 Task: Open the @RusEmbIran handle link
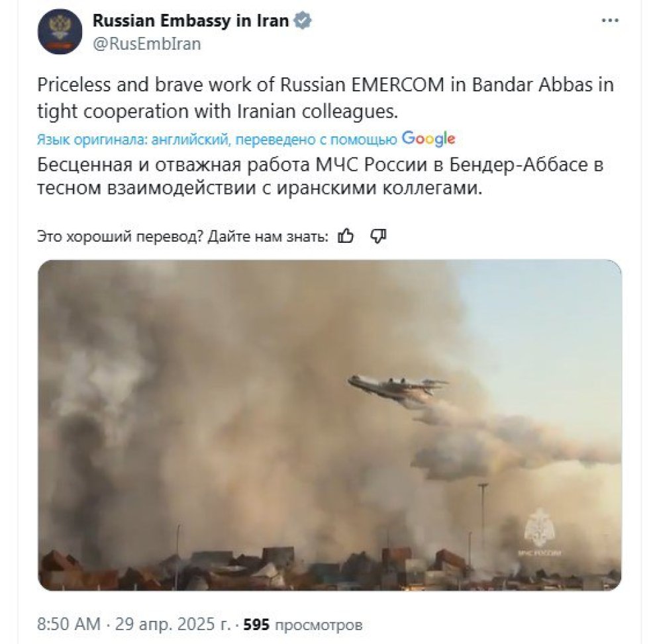[x=147, y=44]
